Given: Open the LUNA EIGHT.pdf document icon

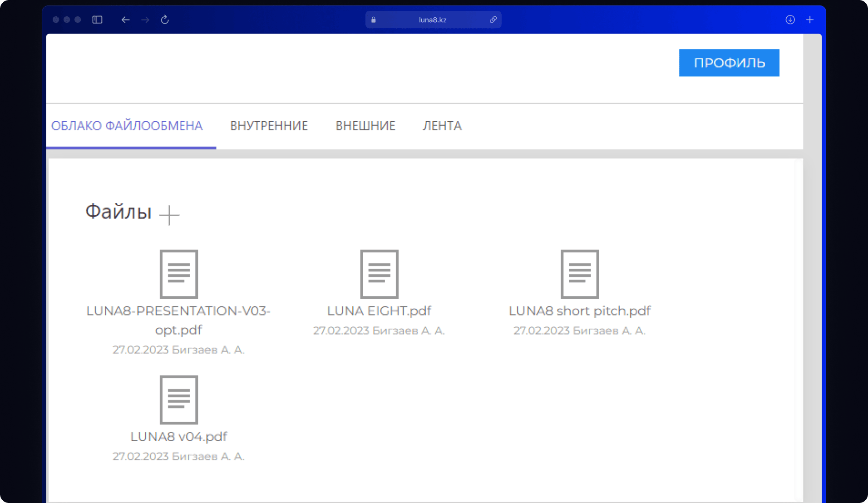Looking at the screenshot, I should (379, 274).
